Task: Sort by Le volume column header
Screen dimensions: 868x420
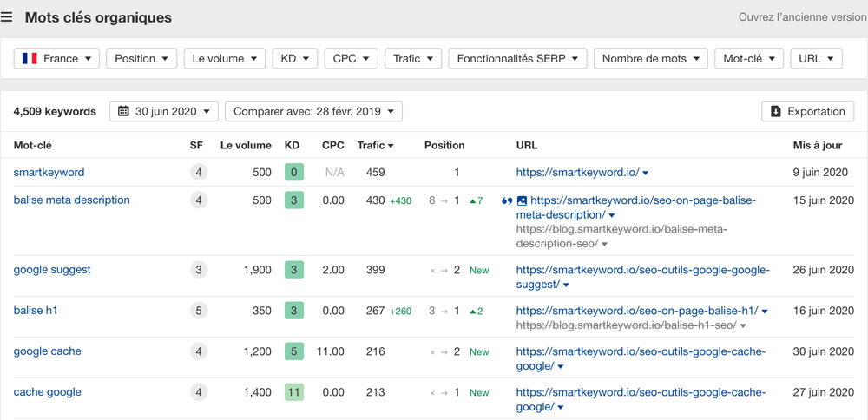Action: point(246,146)
